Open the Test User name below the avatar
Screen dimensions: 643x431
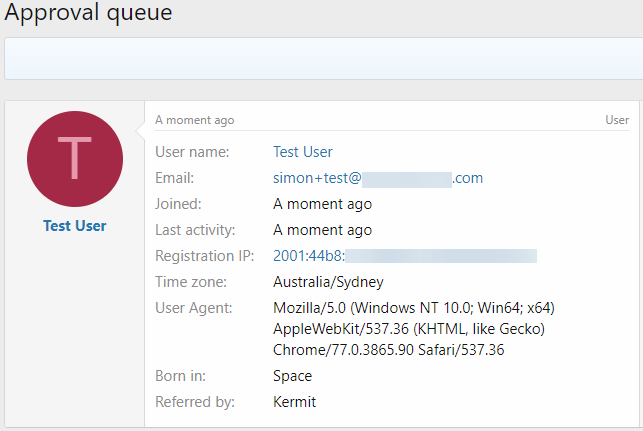[75, 226]
